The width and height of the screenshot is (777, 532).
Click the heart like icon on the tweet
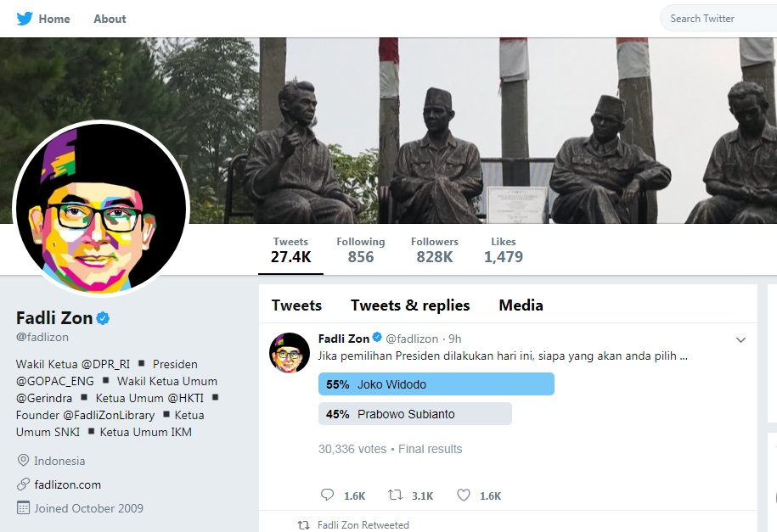coord(464,496)
